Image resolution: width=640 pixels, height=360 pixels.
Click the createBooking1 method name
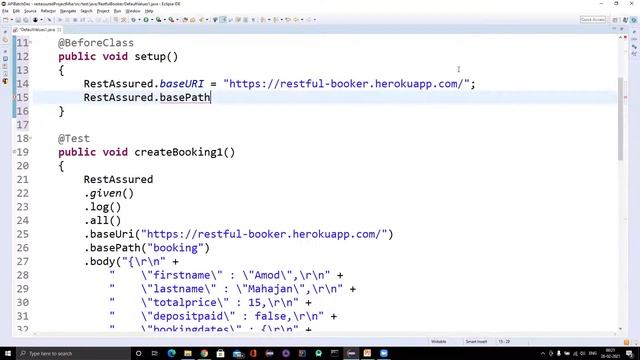pyautogui.click(x=178, y=152)
